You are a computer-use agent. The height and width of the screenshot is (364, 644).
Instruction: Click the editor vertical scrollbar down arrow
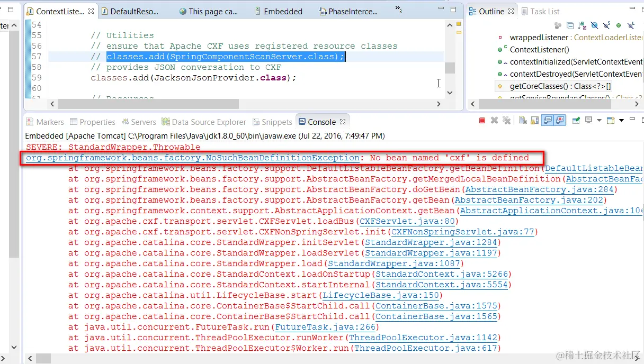[450, 93]
